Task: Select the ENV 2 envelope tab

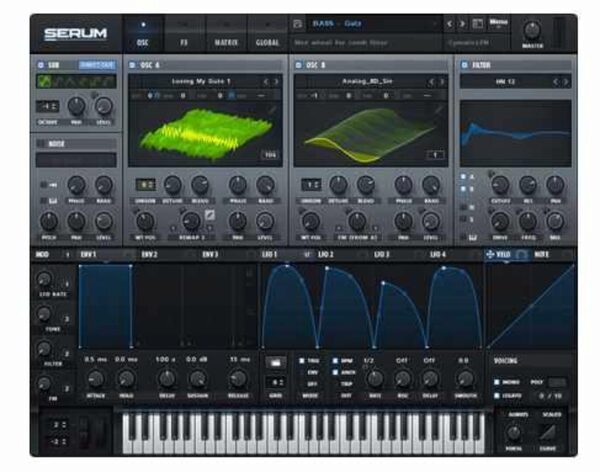Action: pos(149,255)
